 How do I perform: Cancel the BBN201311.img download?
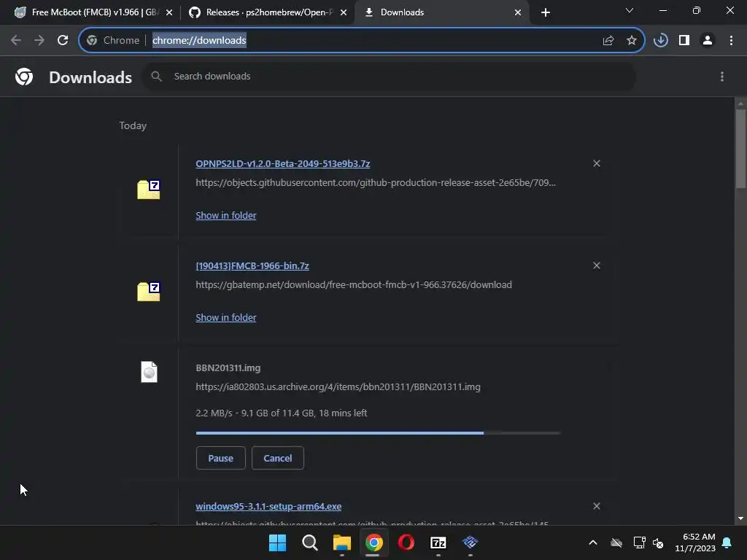point(278,458)
